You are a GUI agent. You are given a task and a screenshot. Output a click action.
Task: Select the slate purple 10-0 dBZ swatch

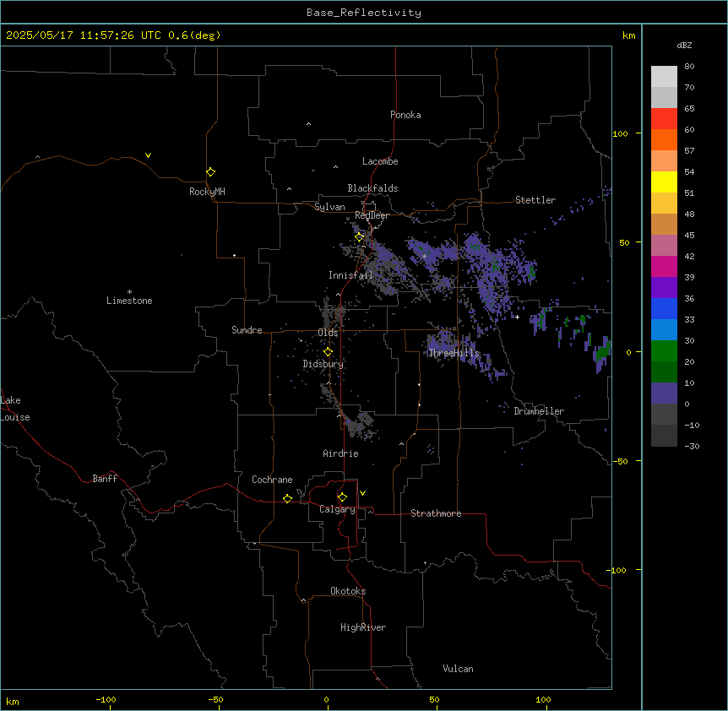tap(664, 393)
